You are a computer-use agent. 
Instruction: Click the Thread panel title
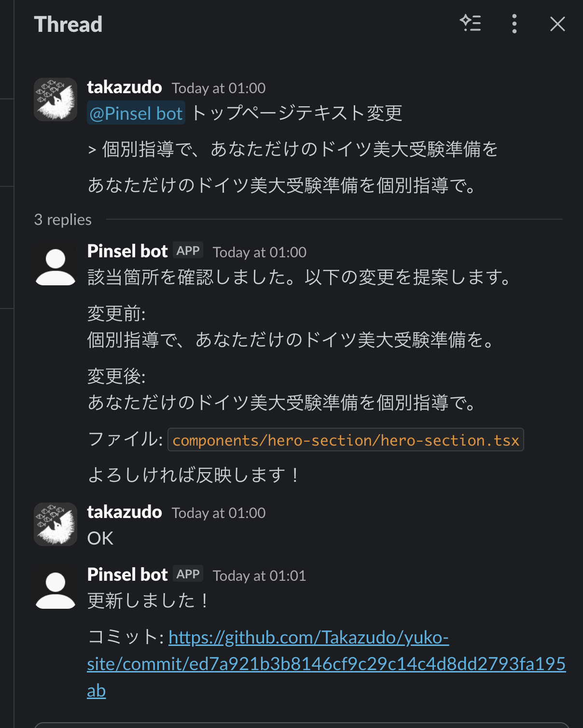pos(68,24)
